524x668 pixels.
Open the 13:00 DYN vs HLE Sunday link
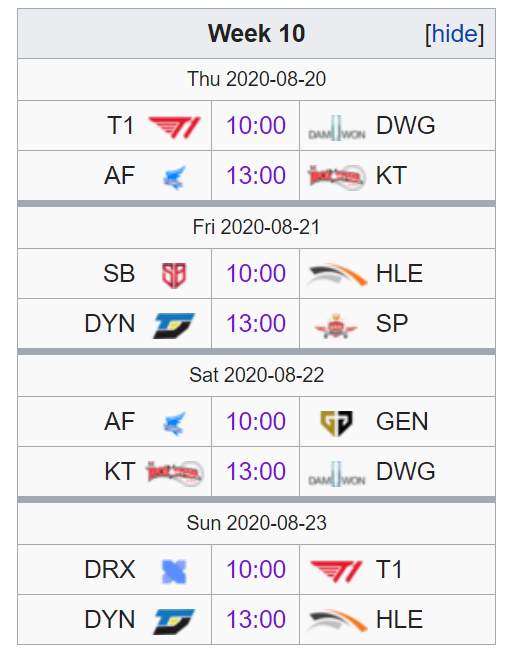pos(256,619)
